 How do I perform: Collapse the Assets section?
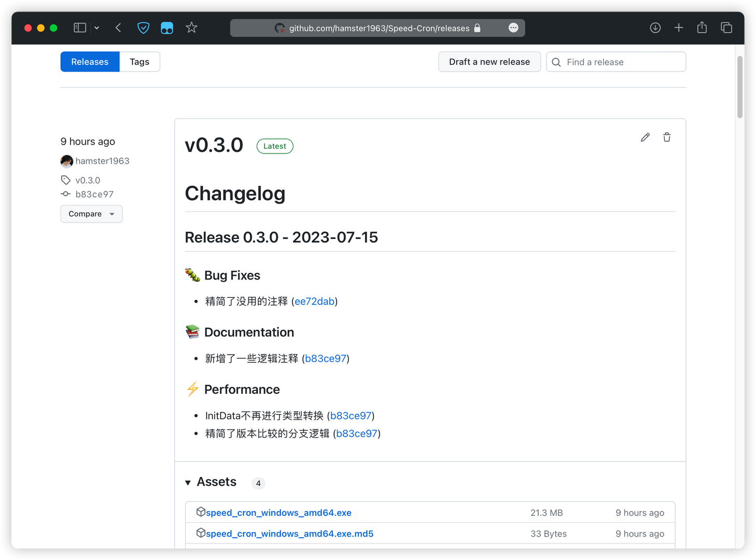pos(188,483)
